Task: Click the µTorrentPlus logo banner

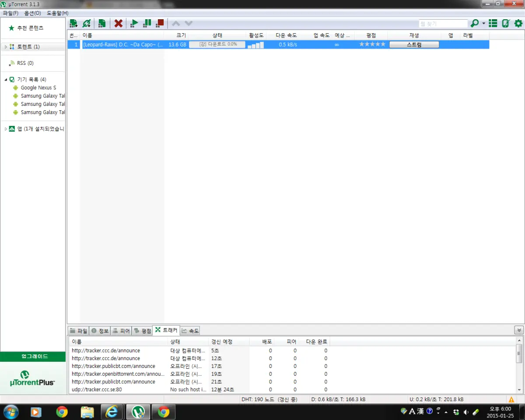Action: click(x=33, y=378)
